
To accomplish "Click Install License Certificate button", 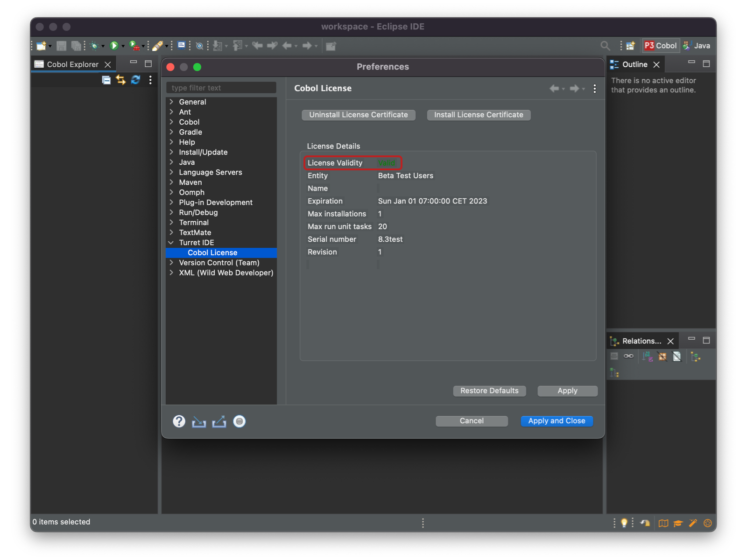I will (x=479, y=115).
